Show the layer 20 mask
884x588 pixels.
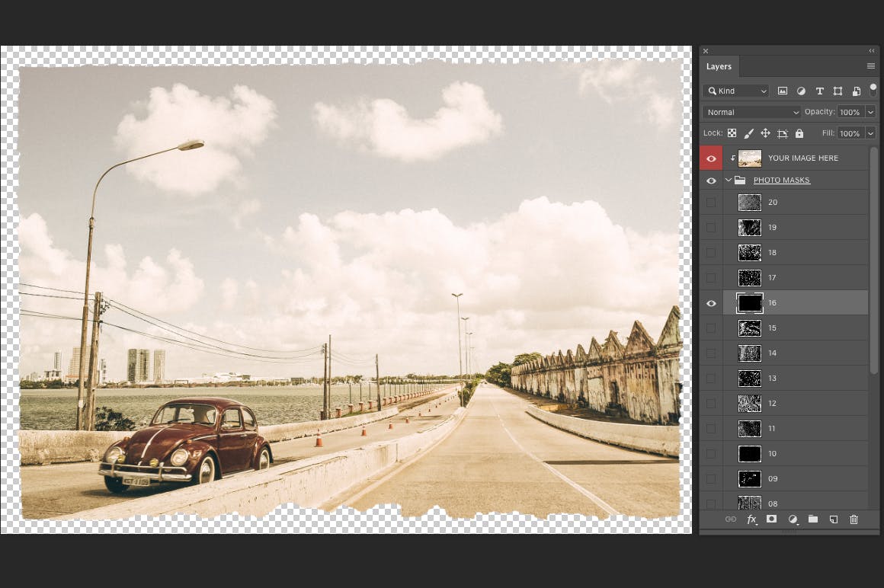point(711,202)
